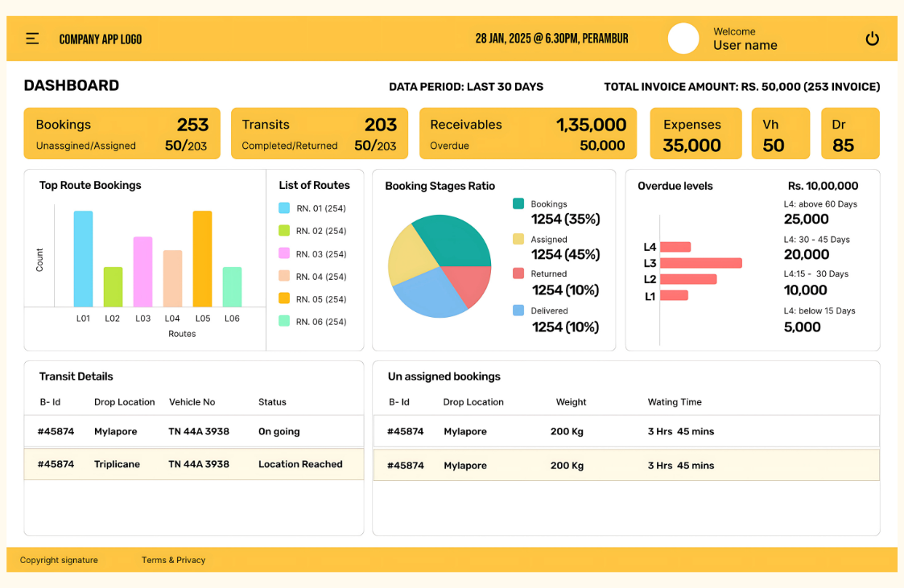
Task: Click the red Returned legend swatch
Action: tap(518, 273)
